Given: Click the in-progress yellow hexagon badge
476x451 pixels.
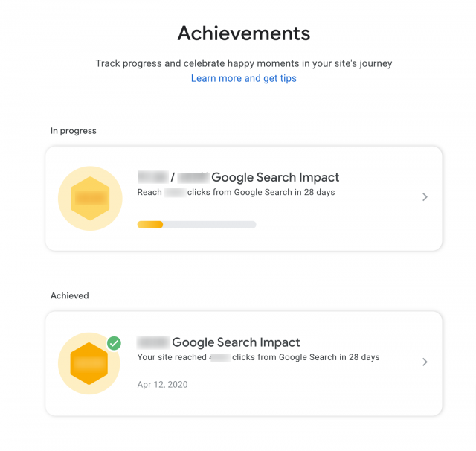Looking at the screenshot, I should click(x=90, y=199).
